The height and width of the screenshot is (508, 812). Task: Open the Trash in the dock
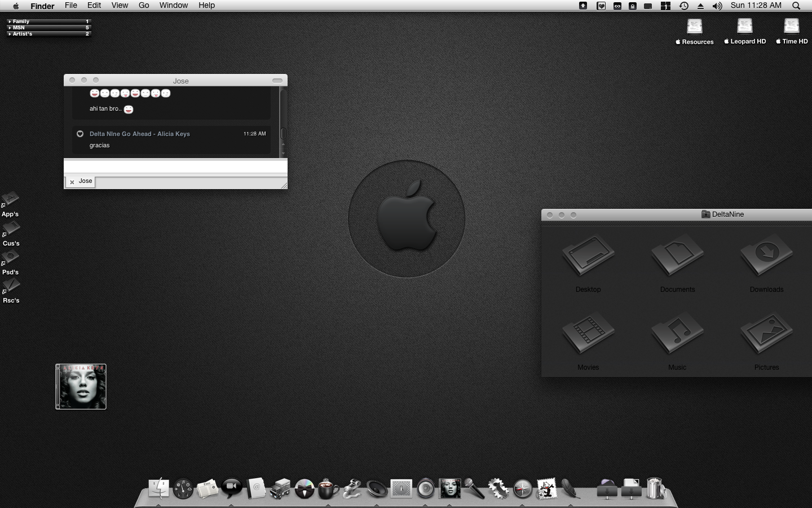(x=655, y=488)
